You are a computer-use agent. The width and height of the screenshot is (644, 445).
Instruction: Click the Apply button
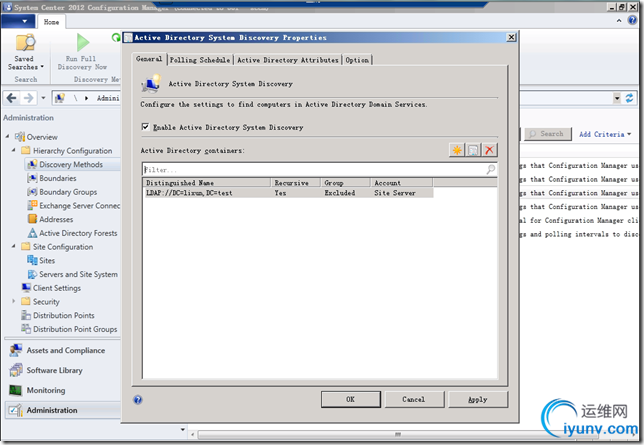pos(478,399)
